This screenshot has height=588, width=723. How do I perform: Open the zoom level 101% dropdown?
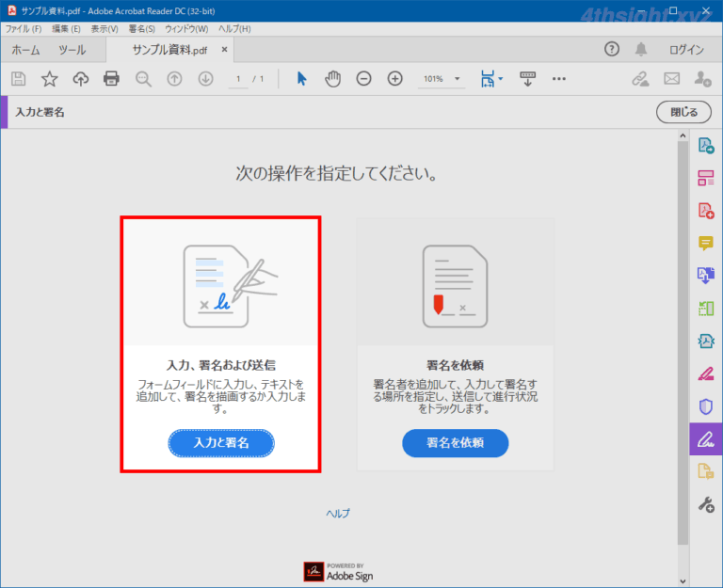[x=442, y=79]
